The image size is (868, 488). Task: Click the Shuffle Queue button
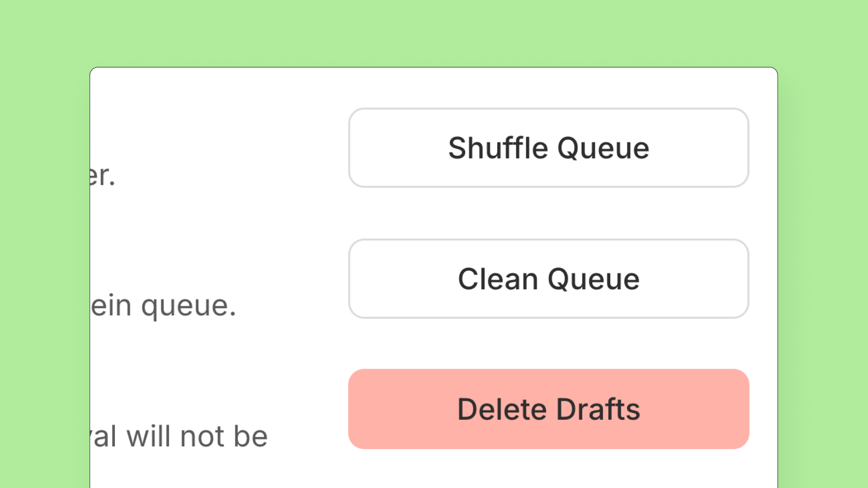coord(548,148)
